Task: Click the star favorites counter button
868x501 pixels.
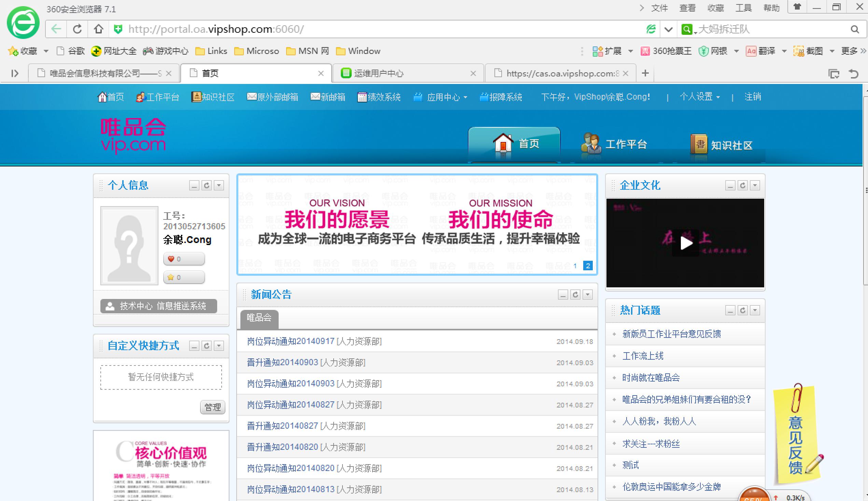Action: [184, 277]
